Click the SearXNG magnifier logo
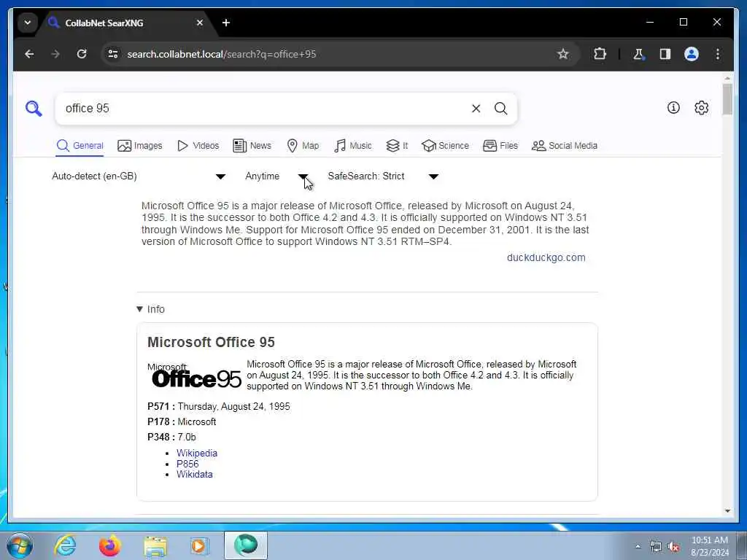Screen dimensions: 747x560 point(34,109)
